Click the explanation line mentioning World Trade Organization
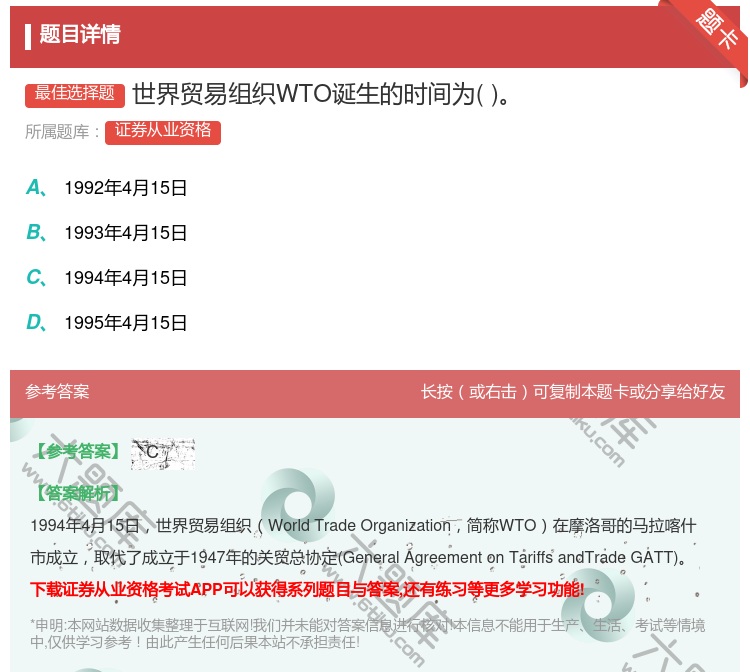This screenshot has height=672, width=750. [x=364, y=526]
